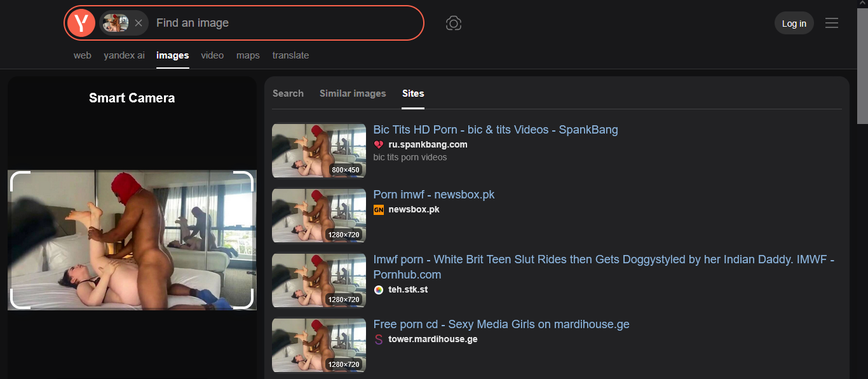Open the hamburger menu icon

tap(831, 24)
